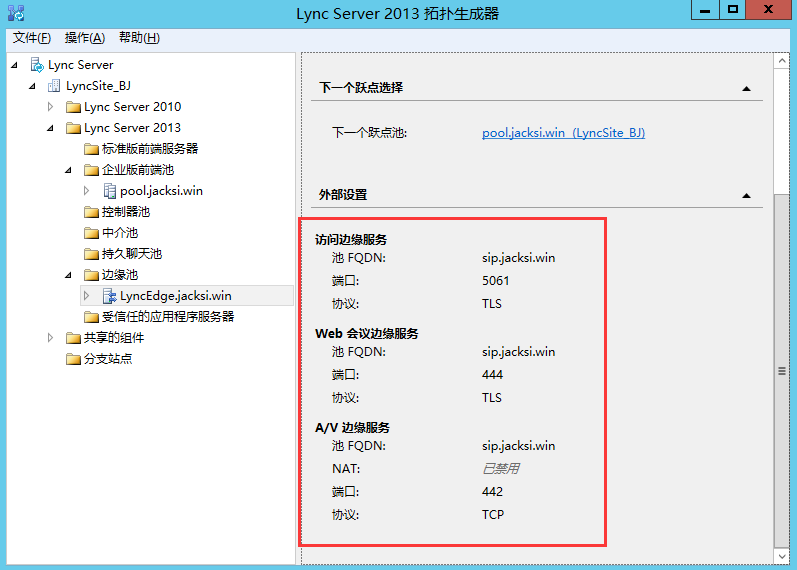This screenshot has width=797, height=570.
Task: Click the 中介池 folder icon
Action: [x=91, y=233]
